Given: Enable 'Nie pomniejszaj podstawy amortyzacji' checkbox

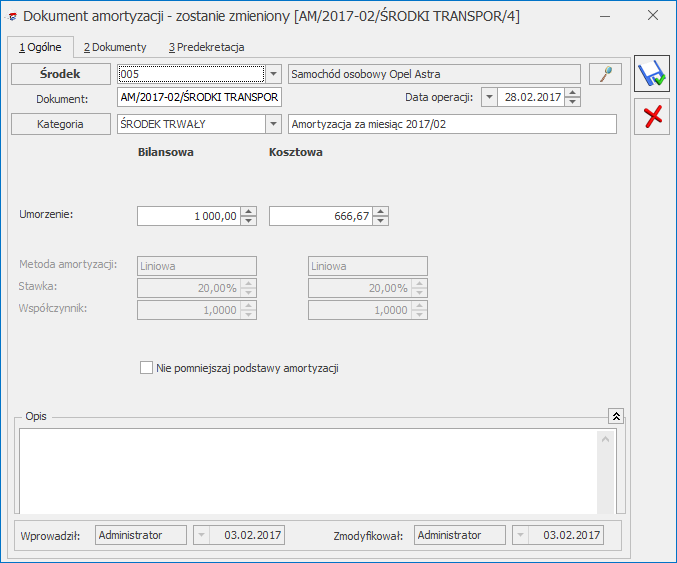Looking at the screenshot, I should pos(147,368).
